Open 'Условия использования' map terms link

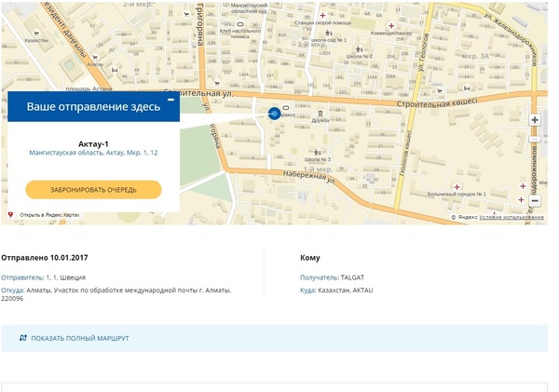pos(513,217)
